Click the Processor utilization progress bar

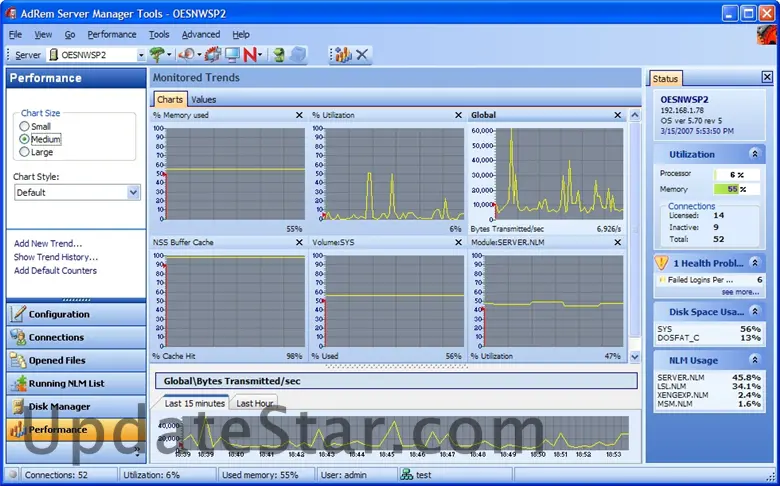click(737, 175)
